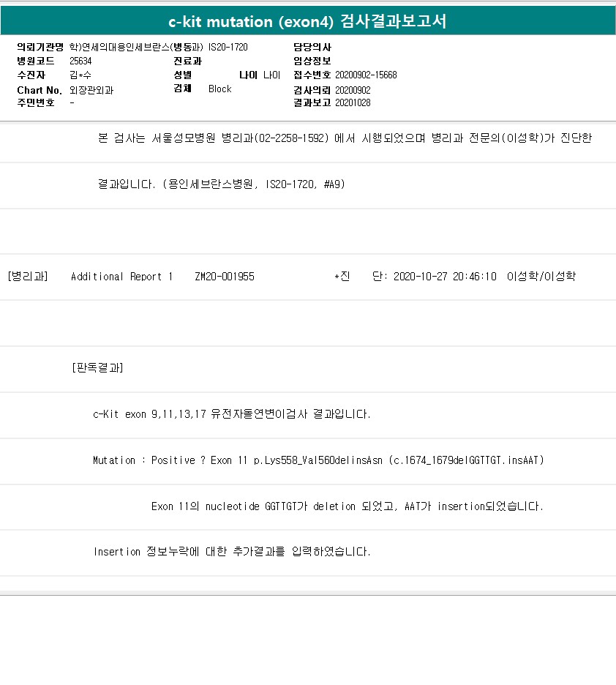Select the '진료과' label
616x685 pixels.
(x=188, y=61)
